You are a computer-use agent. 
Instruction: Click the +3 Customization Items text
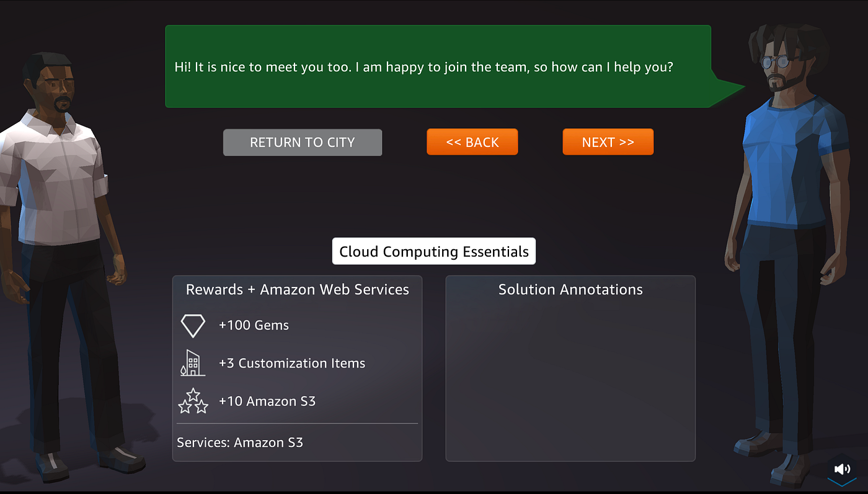click(x=292, y=363)
